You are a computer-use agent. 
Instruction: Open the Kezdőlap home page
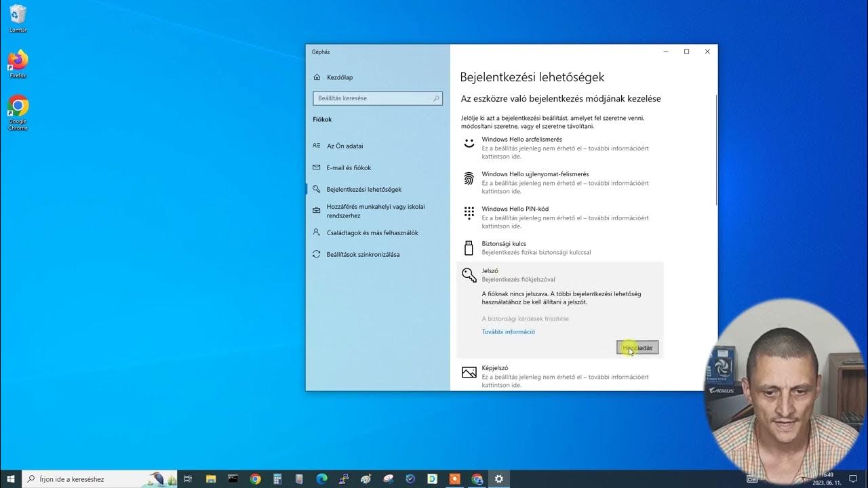point(340,77)
